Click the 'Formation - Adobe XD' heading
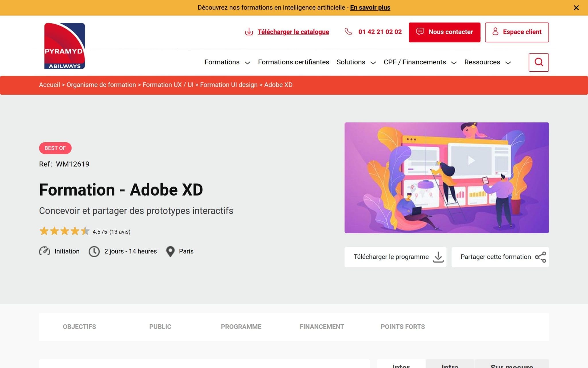This screenshot has height=368, width=588. click(x=121, y=190)
